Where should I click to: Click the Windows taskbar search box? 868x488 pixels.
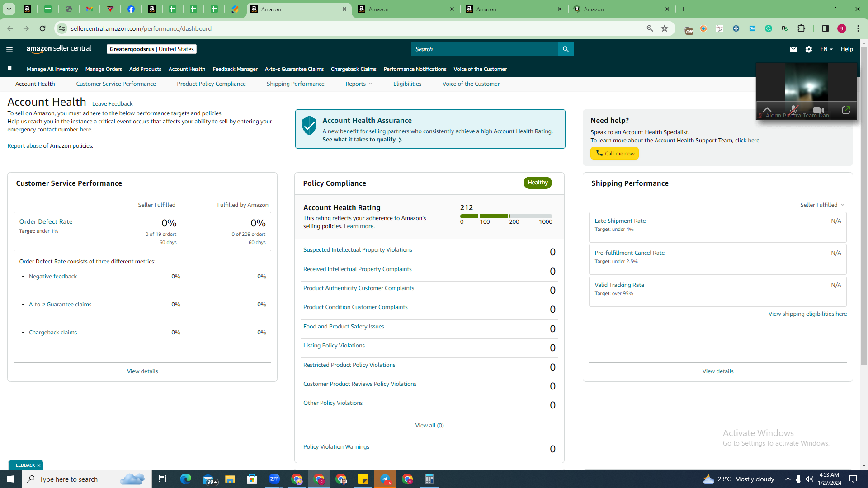(87, 479)
